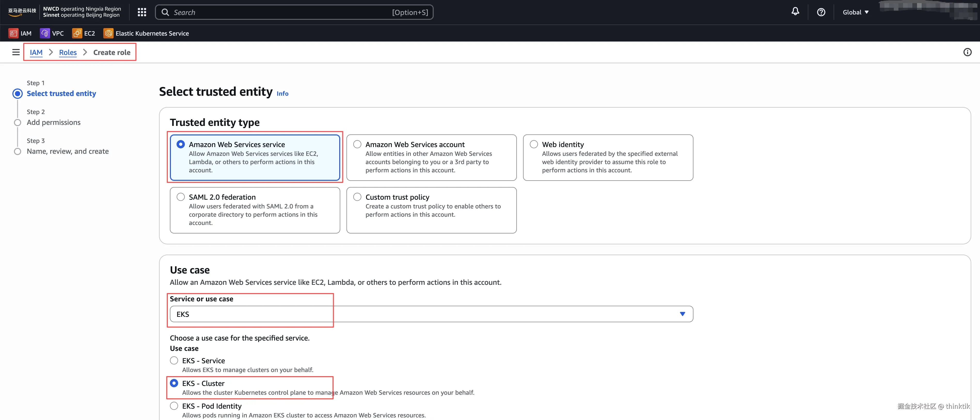Open the Info link beside heading

click(x=282, y=93)
